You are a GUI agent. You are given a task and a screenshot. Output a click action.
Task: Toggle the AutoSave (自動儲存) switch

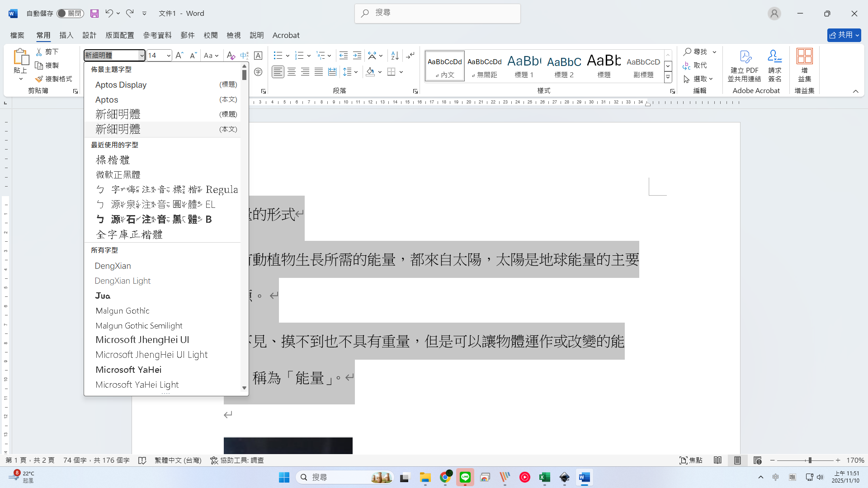coord(70,14)
